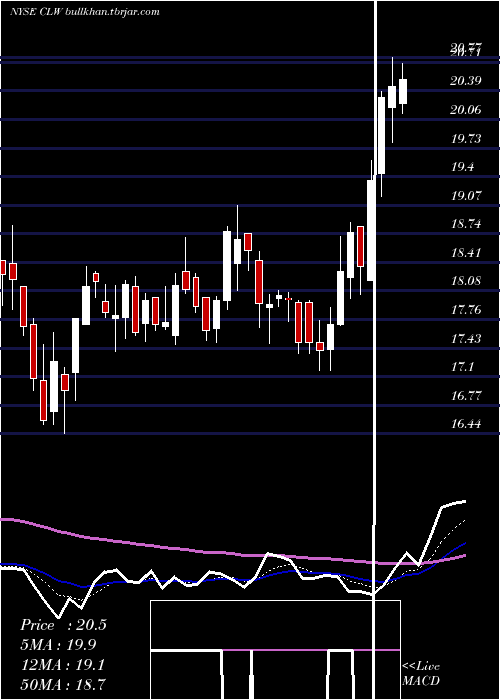Click the Price : 20.5 readout
This screenshot has width=500, height=700.
pos(63,625)
